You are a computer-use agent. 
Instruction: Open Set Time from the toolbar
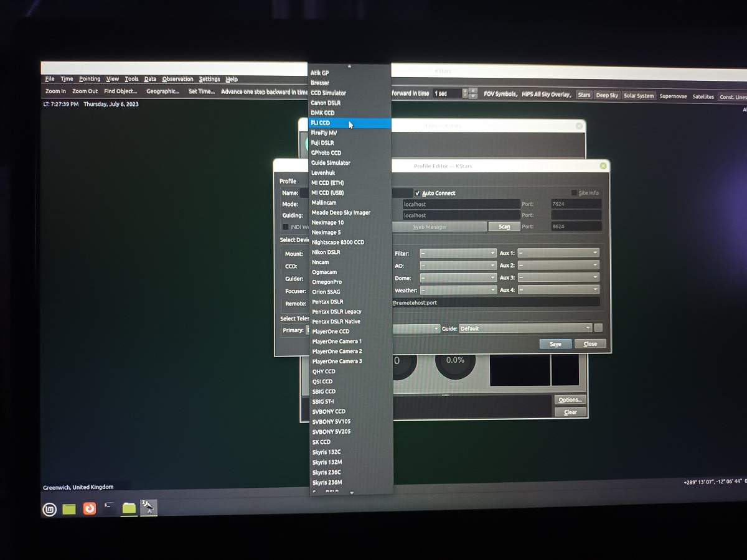point(201,91)
